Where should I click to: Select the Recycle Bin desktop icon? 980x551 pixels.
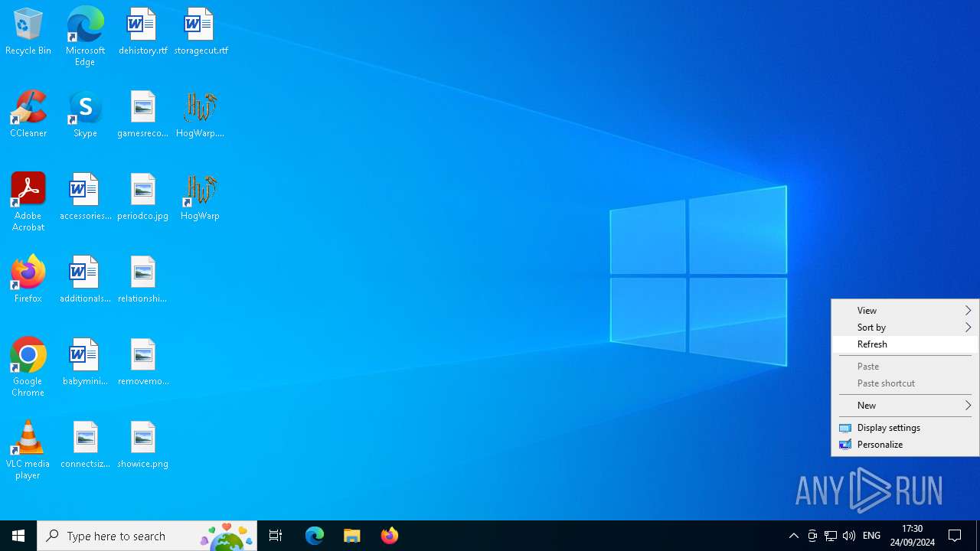click(x=28, y=32)
